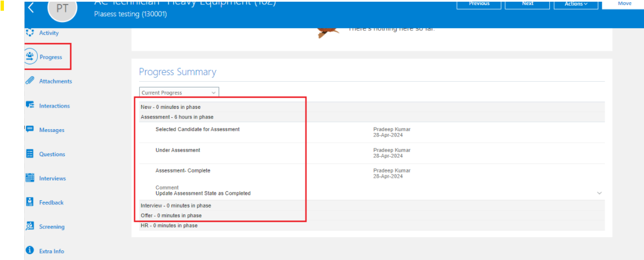Open the Questions section
Screen dimensions: 644x260
click(52, 155)
